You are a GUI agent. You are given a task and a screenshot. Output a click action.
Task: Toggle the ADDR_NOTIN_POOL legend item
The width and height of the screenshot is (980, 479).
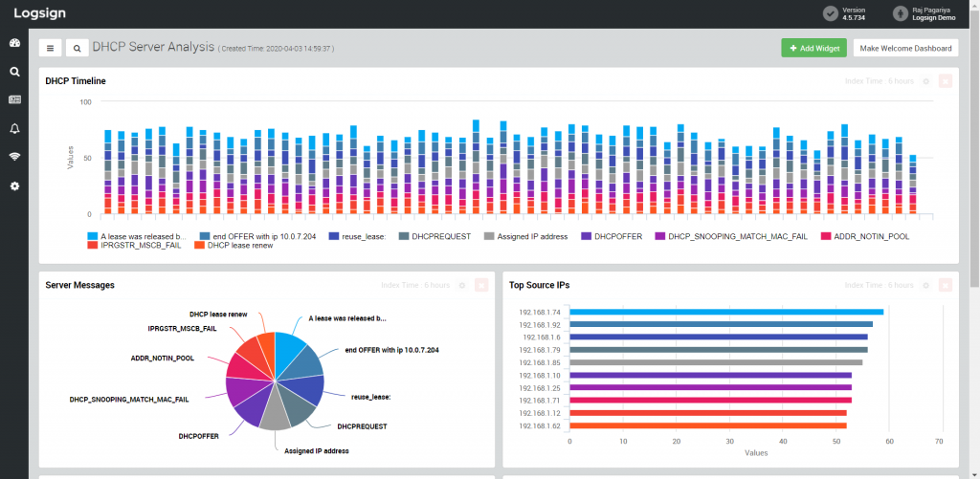pos(867,237)
